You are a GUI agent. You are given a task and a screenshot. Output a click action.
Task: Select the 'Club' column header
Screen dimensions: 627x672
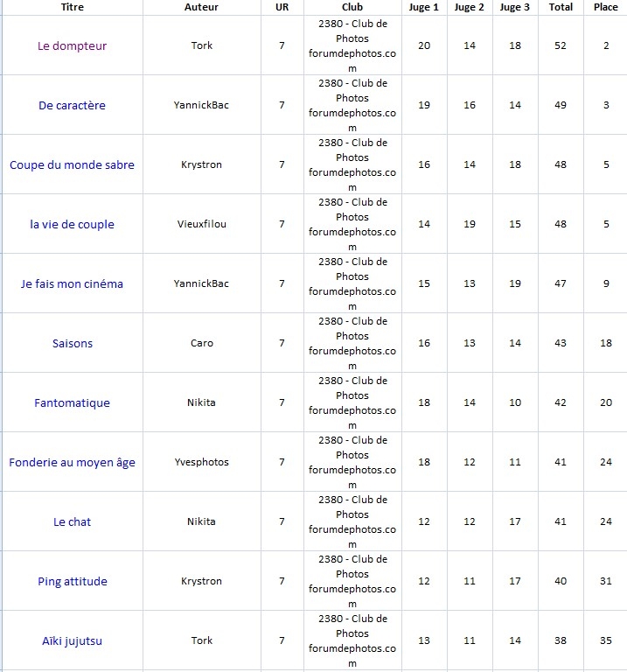pyautogui.click(x=352, y=7)
